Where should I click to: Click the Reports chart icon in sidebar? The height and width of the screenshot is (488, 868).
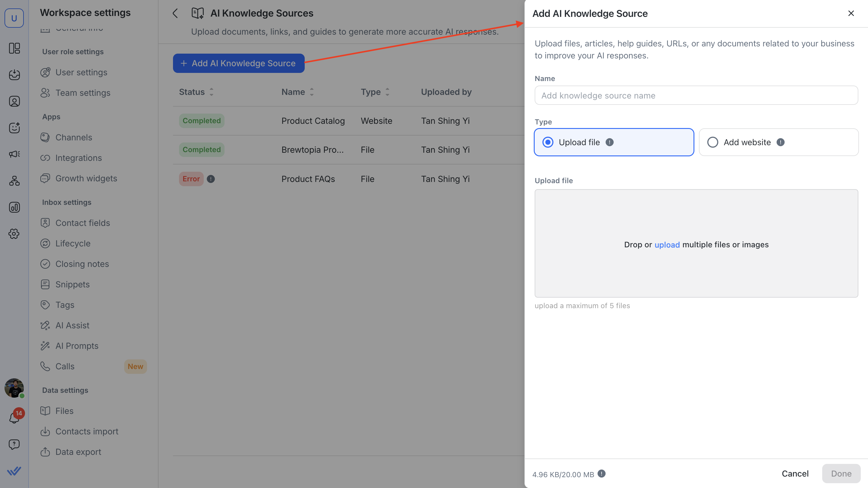[x=14, y=207]
